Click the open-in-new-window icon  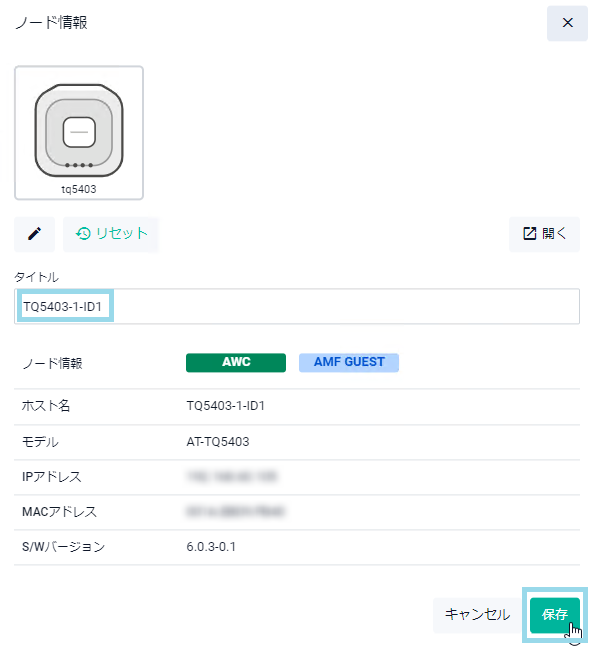(x=529, y=234)
